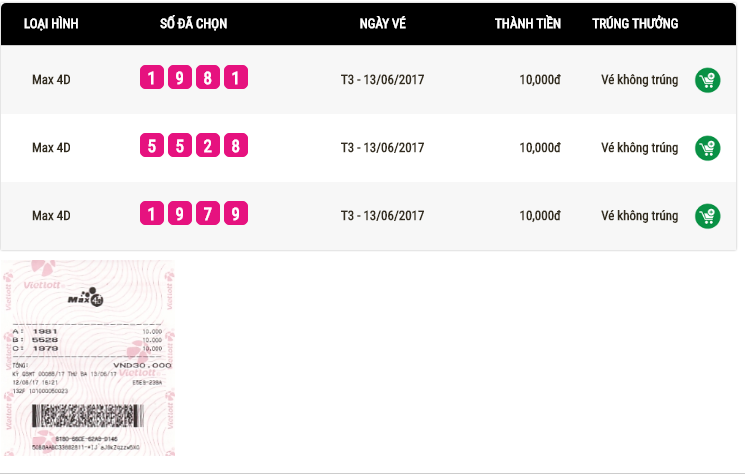Open the Vietlott Max 4D ticket thumbnail
745x474 pixels.
click(x=88, y=358)
